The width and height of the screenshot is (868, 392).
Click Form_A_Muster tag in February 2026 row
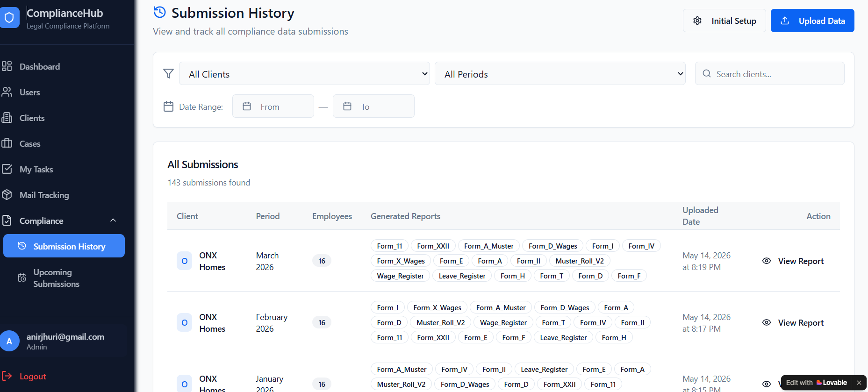coord(501,307)
